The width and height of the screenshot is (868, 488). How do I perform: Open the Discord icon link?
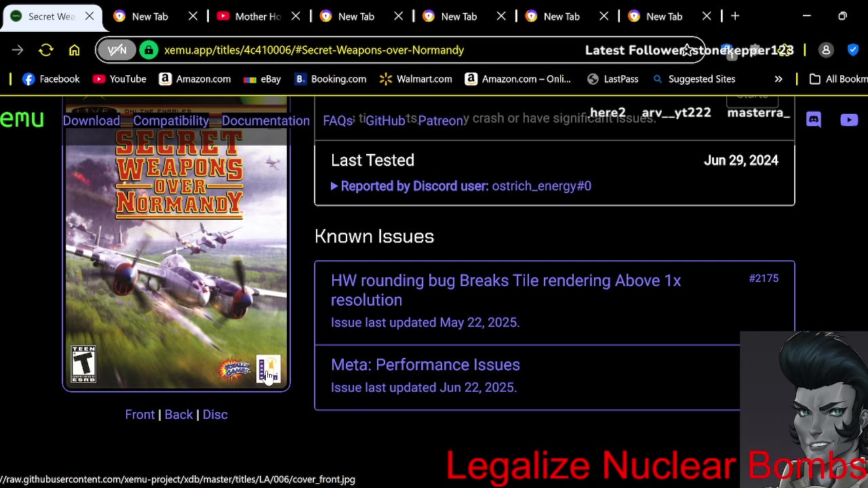[814, 120]
